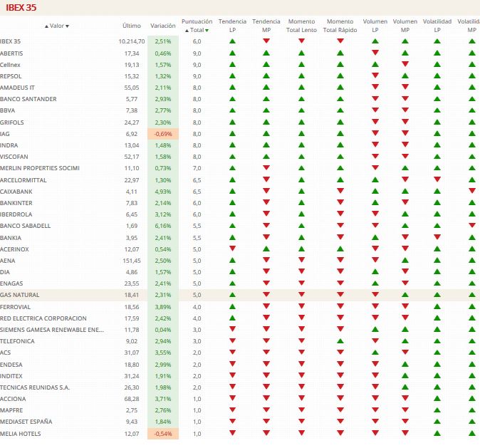Click ACCIONA Volatilidad LP green up arrow

click(x=437, y=398)
